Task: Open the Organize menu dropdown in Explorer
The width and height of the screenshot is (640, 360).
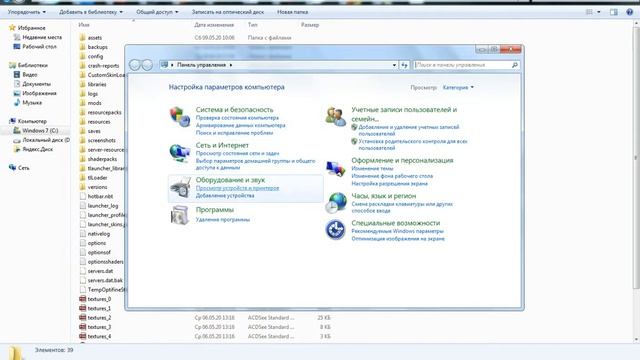Action: pyautogui.click(x=27, y=12)
